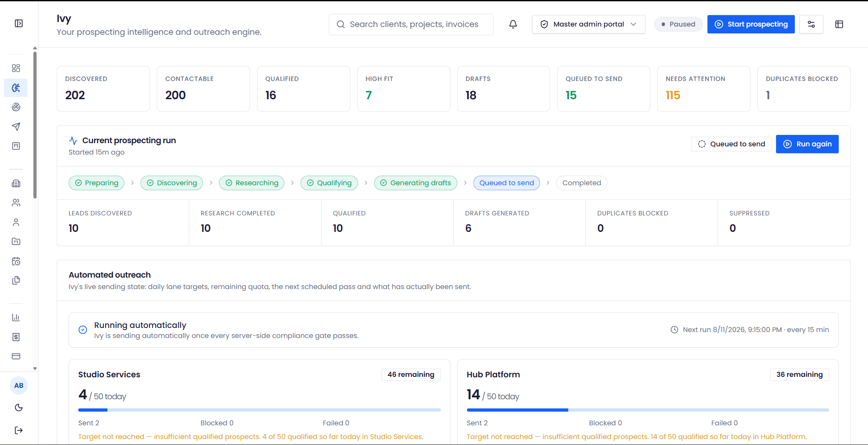
Task: Click the Suppressed 0 value
Action: pos(733,228)
